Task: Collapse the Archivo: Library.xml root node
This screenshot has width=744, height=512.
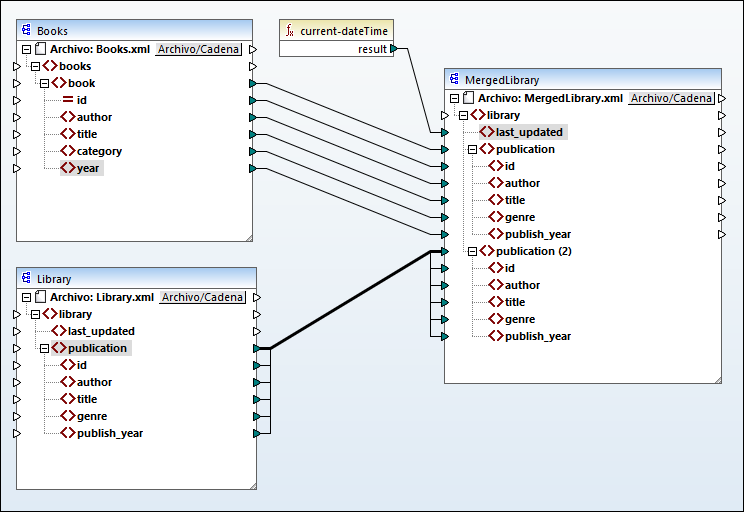Action: (x=26, y=297)
